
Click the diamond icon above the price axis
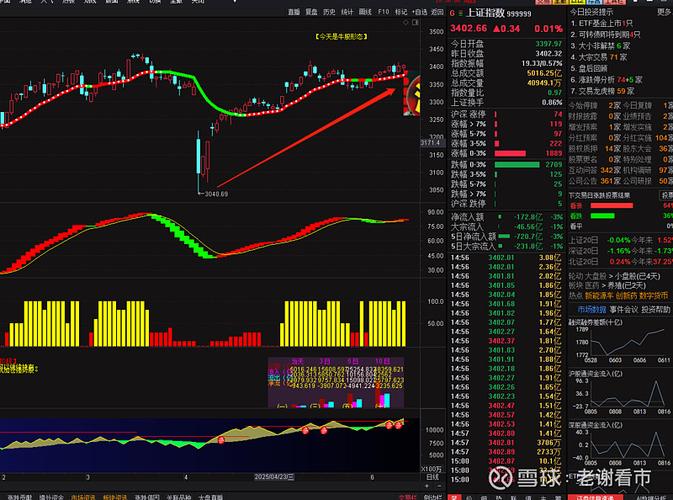click(x=406, y=22)
